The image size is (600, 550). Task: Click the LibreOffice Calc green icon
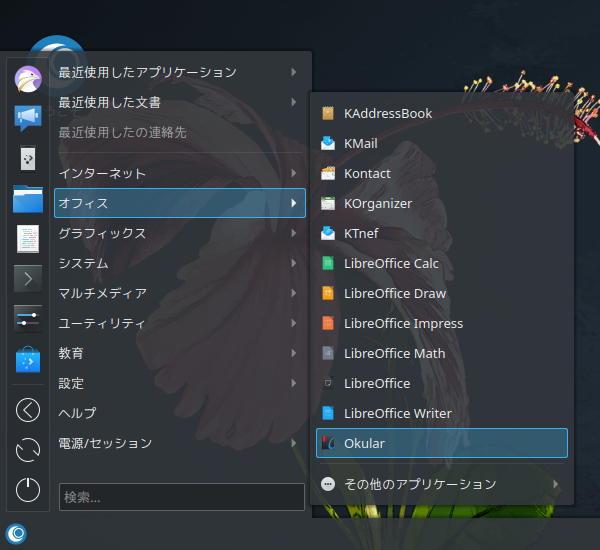click(328, 263)
